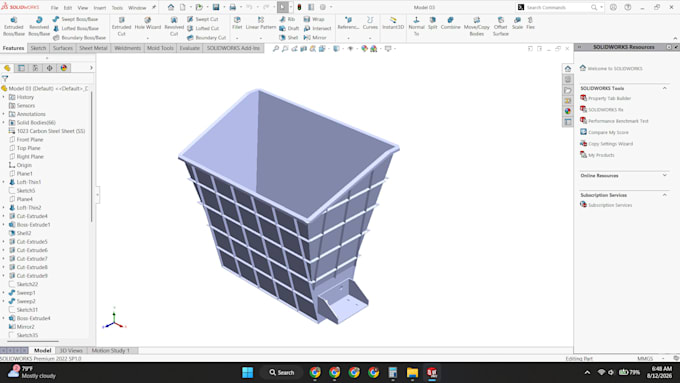
Task: Open the Curves tool
Action: (x=370, y=23)
